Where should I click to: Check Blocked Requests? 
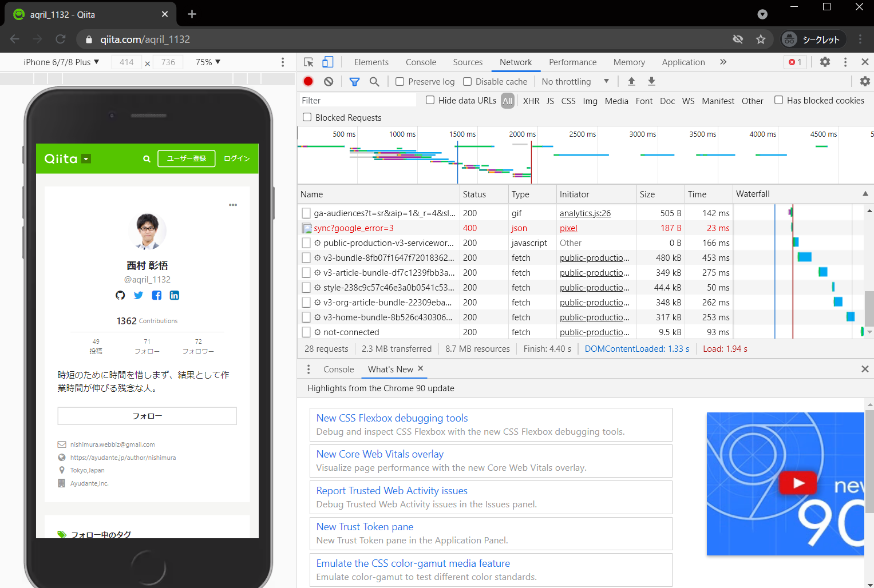(307, 117)
